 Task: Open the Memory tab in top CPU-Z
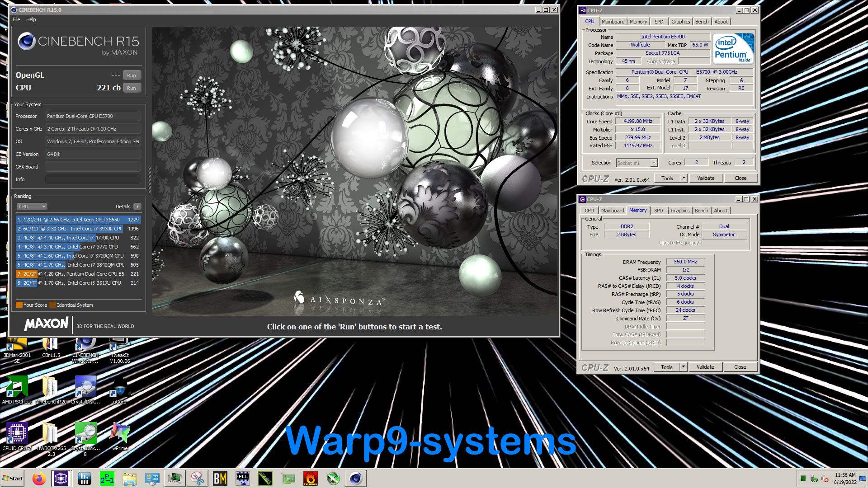coord(638,22)
